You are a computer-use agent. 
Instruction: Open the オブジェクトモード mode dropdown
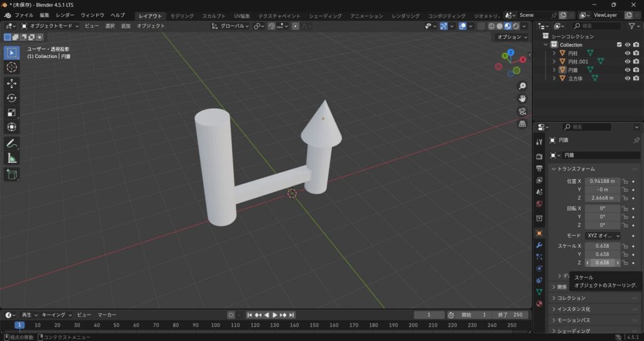click(x=50, y=26)
